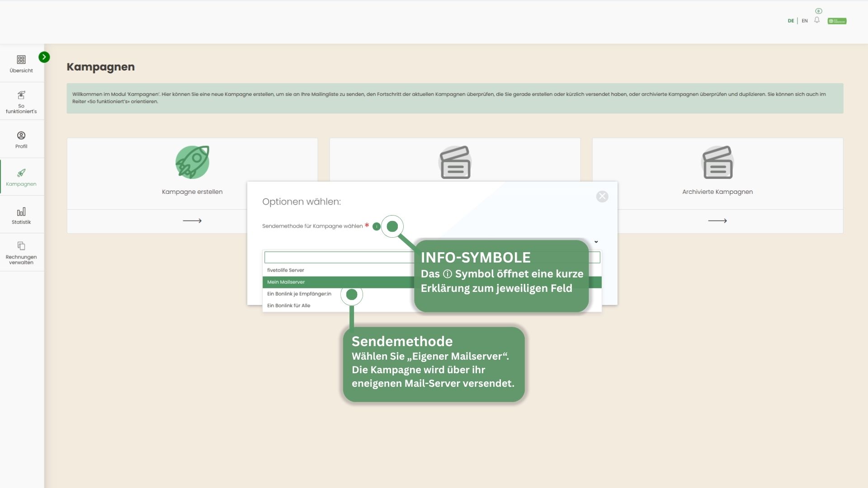Select Kampagnen rocket in the sidebar

[21, 173]
